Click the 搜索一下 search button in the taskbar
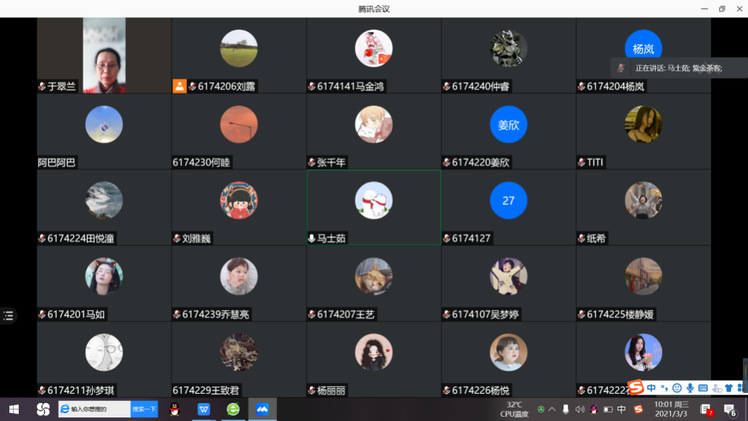 [144, 409]
